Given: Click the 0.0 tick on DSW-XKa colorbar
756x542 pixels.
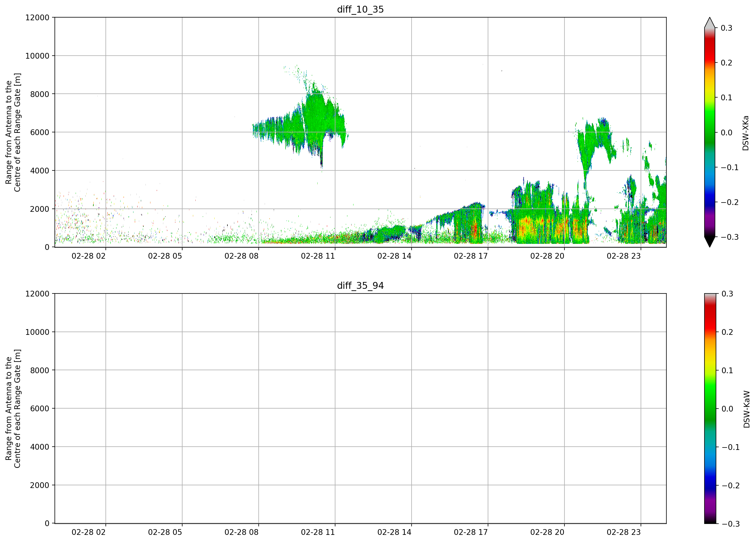Looking at the screenshot, I should click(727, 133).
